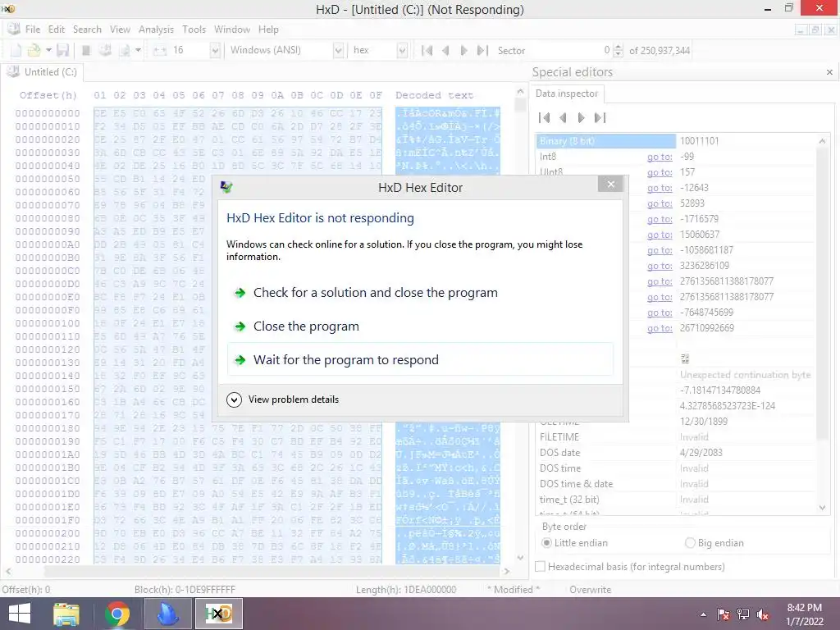Image resolution: width=840 pixels, height=630 pixels.
Task: Click go to link beside value 157
Action: 660,172
